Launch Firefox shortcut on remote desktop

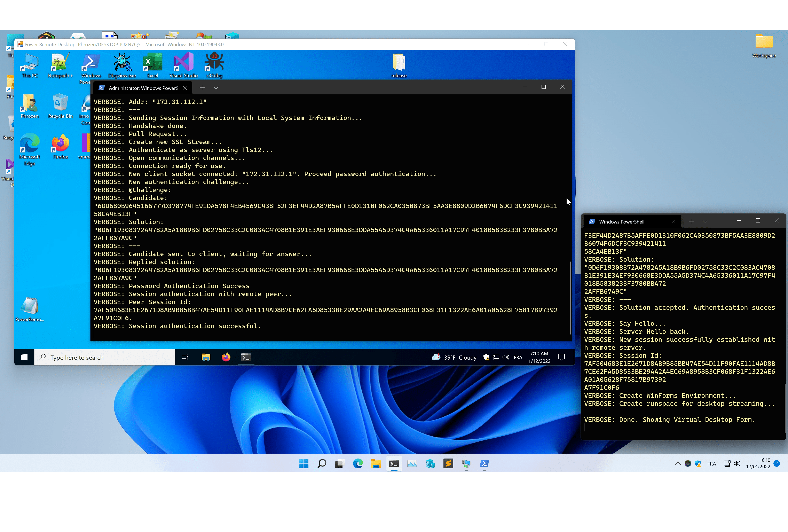[60, 147]
